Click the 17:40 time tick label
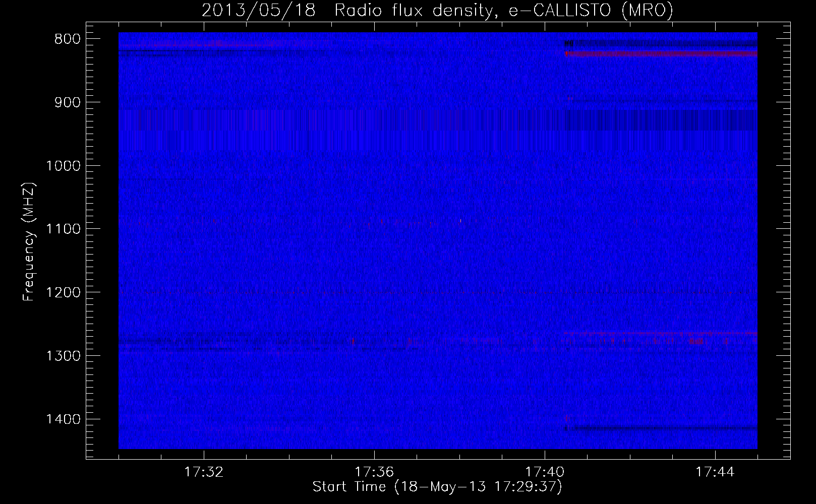The height and width of the screenshot is (504, 816). [x=545, y=472]
